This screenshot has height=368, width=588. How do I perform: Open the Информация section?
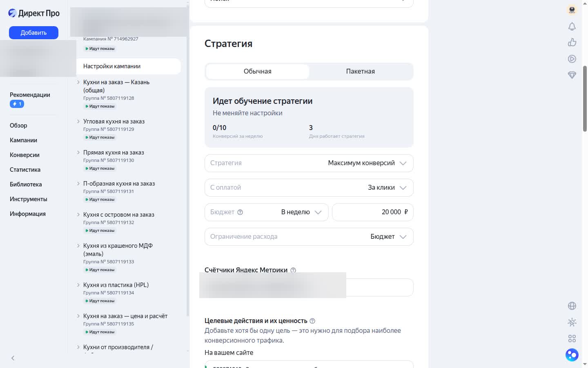(x=28, y=214)
